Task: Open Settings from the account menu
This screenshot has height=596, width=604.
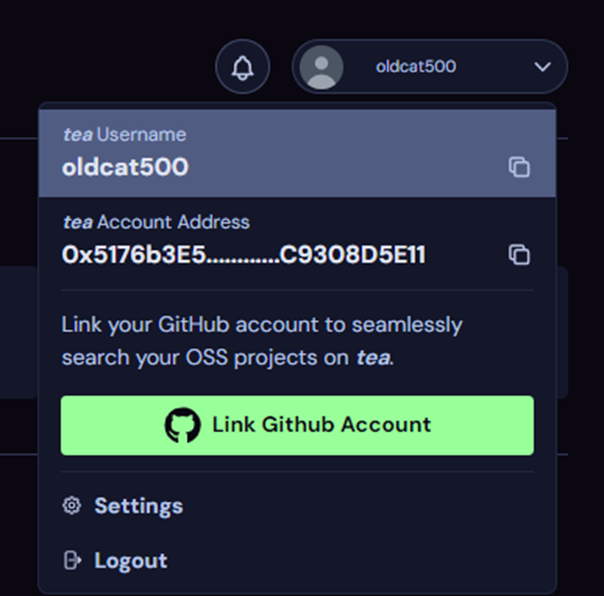Action: [138, 506]
